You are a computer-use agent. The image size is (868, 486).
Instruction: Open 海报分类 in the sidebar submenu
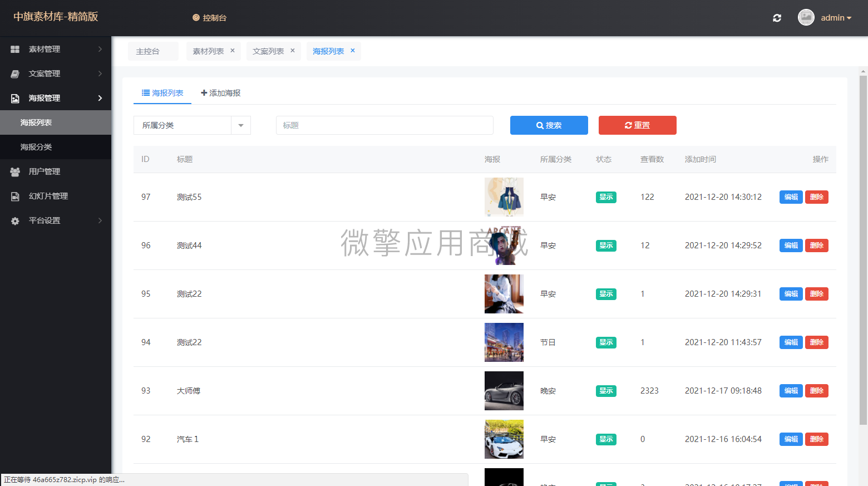56,147
